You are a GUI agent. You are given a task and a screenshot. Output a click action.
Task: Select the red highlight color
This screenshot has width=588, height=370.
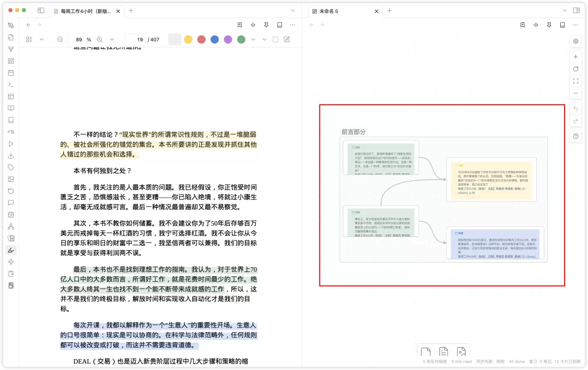click(201, 39)
